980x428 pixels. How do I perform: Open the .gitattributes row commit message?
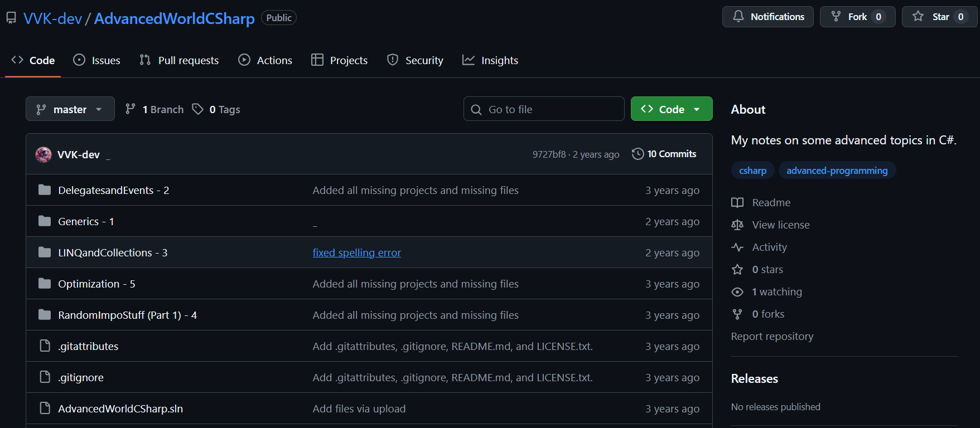click(x=452, y=346)
